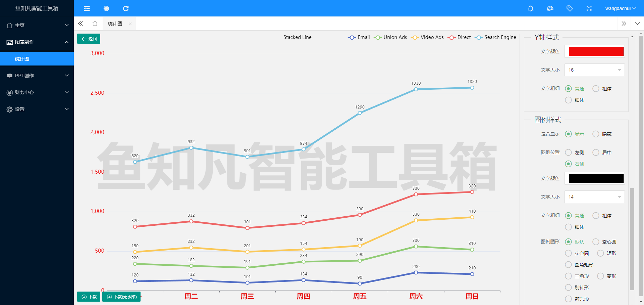This screenshot has height=305, width=644.
Task: Switch to the 统计图 tab
Action: [115, 24]
